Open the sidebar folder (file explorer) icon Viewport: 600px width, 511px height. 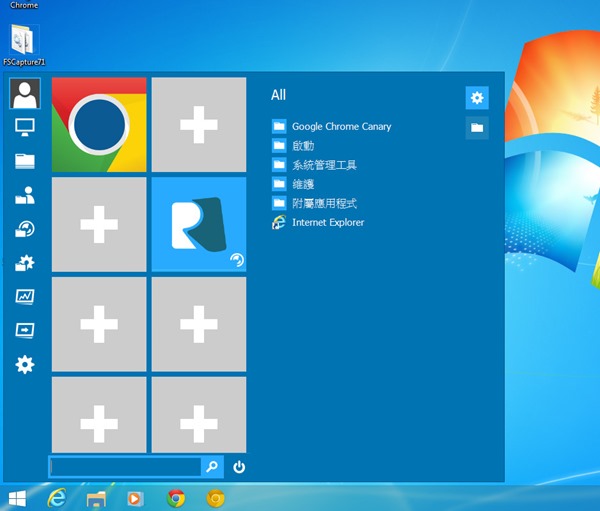[25, 160]
